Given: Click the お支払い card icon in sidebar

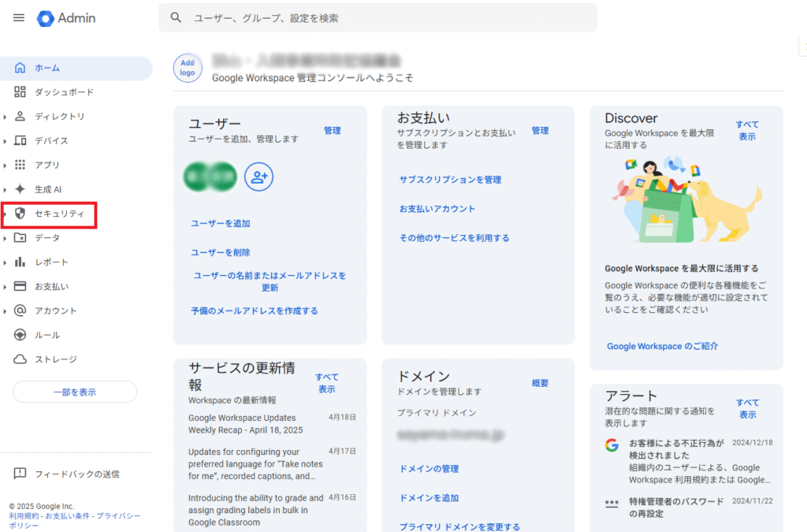Looking at the screenshot, I should click(20, 286).
